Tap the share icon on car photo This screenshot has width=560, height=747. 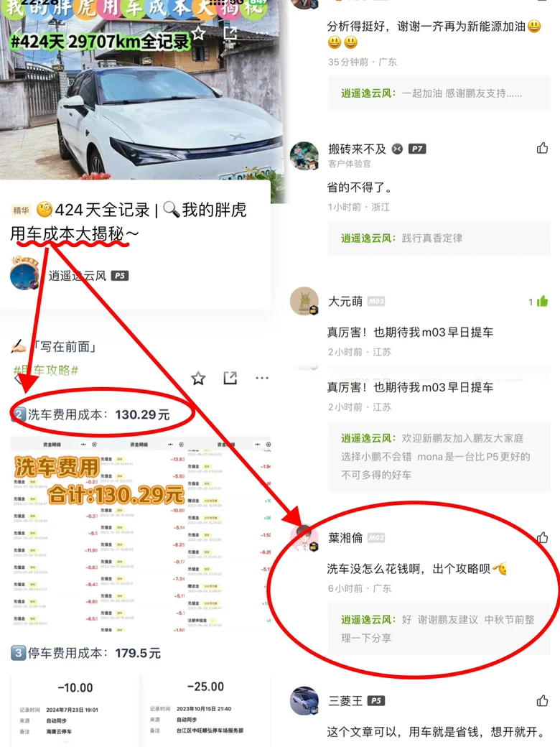click(x=230, y=32)
